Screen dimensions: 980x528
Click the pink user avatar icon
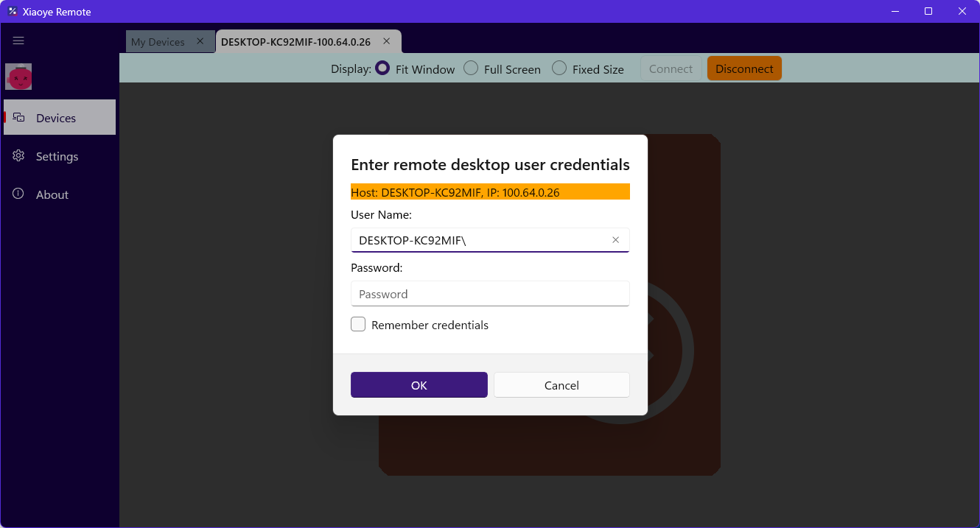tap(18, 77)
